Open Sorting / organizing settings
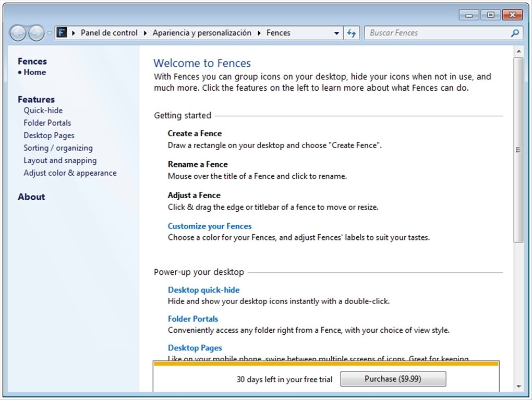This screenshot has height=400, width=532. [x=58, y=148]
